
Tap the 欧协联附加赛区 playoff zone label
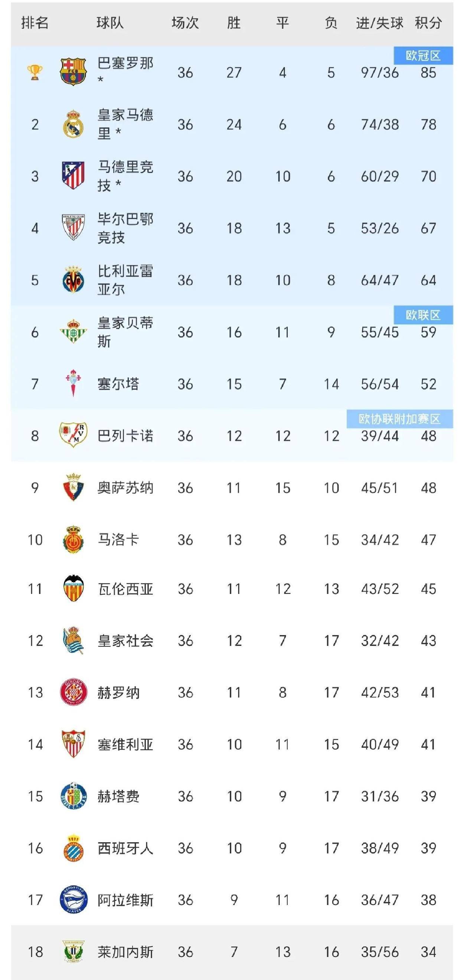399,419
